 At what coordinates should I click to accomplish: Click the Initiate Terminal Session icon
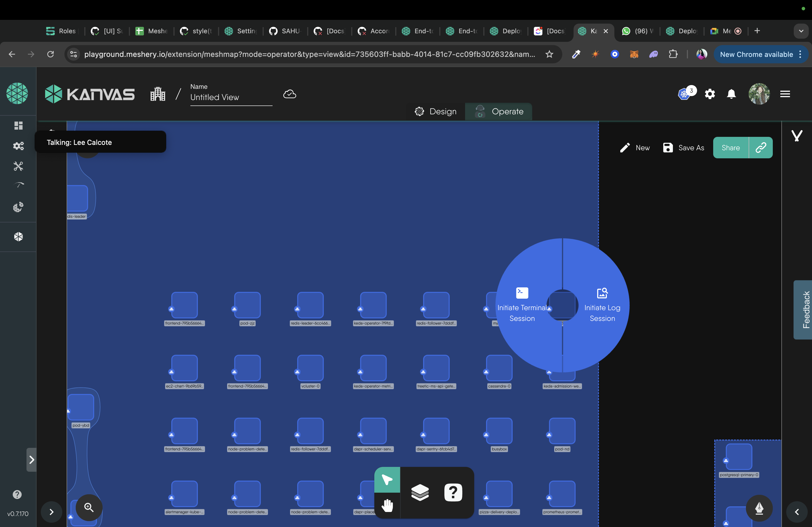pyautogui.click(x=522, y=293)
